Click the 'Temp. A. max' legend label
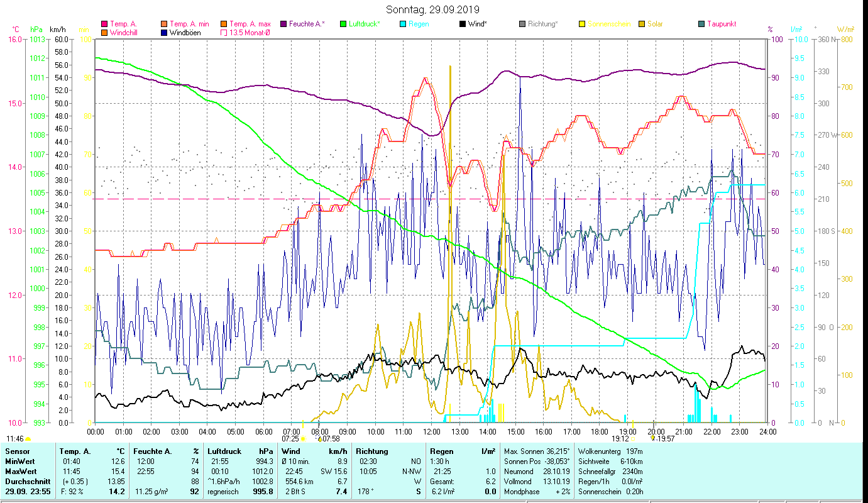Image resolution: width=868 pixels, height=503 pixels. [x=250, y=24]
